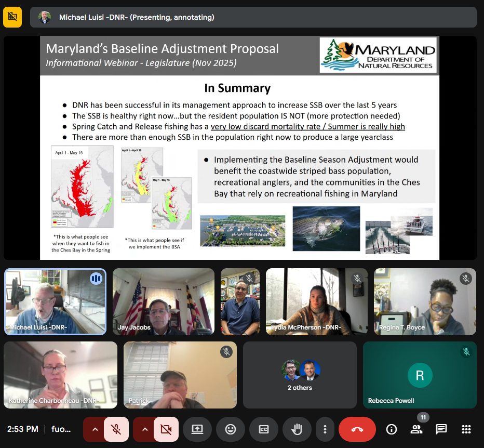Open the activities grid menu
Screen dimensions: 484x448
[x=466, y=429]
